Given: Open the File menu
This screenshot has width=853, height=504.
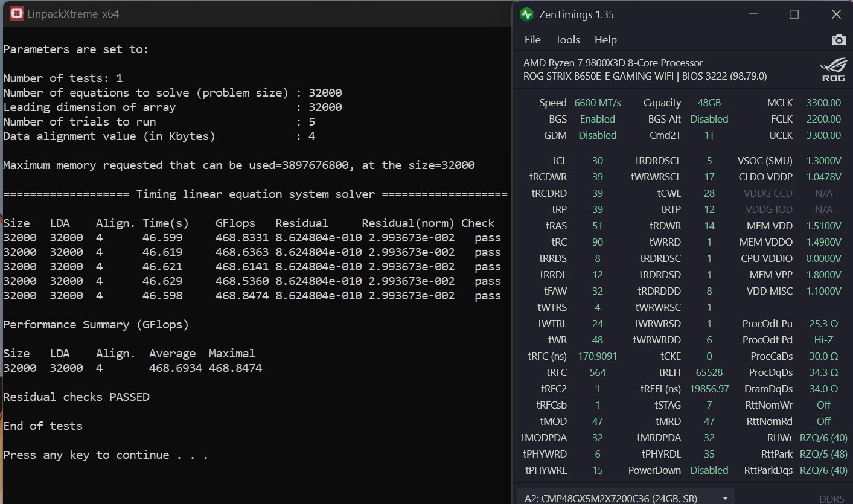Looking at the screenshot, I should point(532,40).
